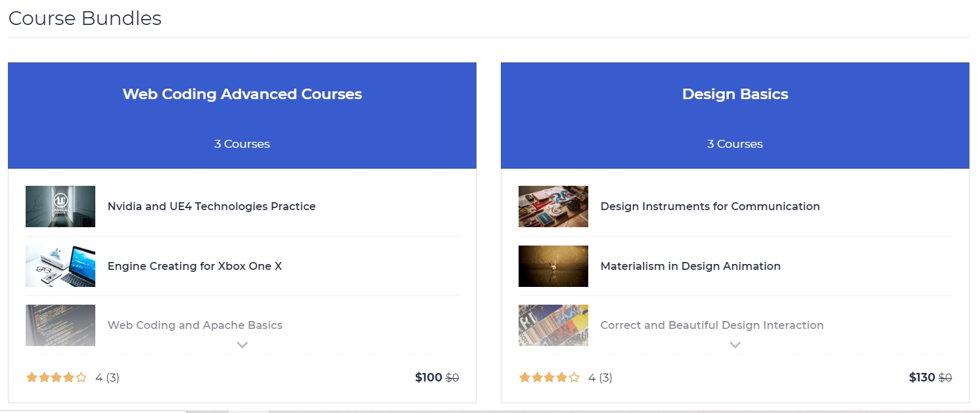Go to Correct and Beautiful Design Interaction

(712, 325)
